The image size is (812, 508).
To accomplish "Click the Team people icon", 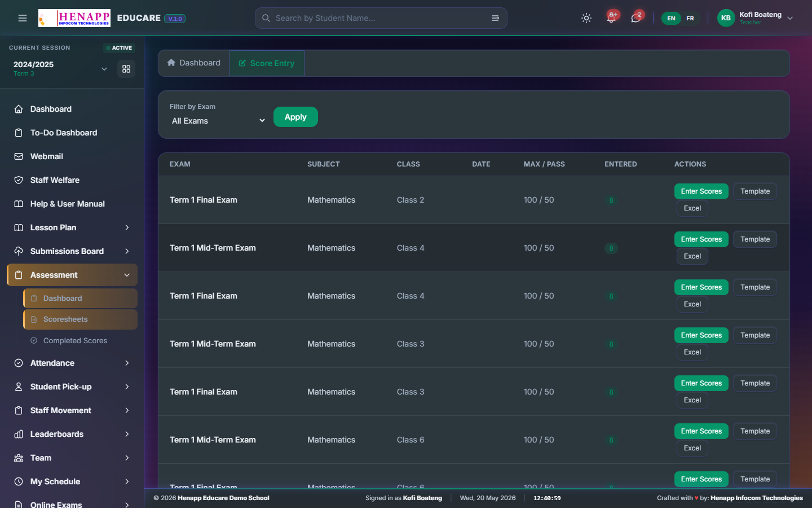I will click(19, 458).
